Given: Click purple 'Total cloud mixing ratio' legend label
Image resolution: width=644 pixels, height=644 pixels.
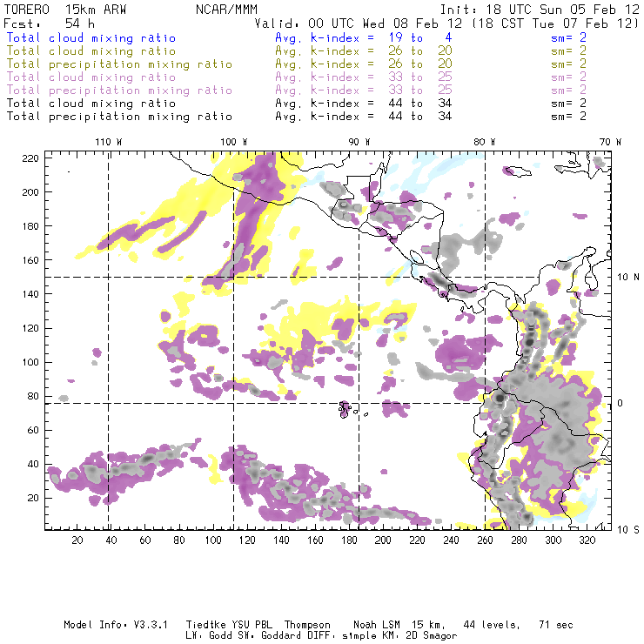Looking at the screenshot, I should (91, 77).
